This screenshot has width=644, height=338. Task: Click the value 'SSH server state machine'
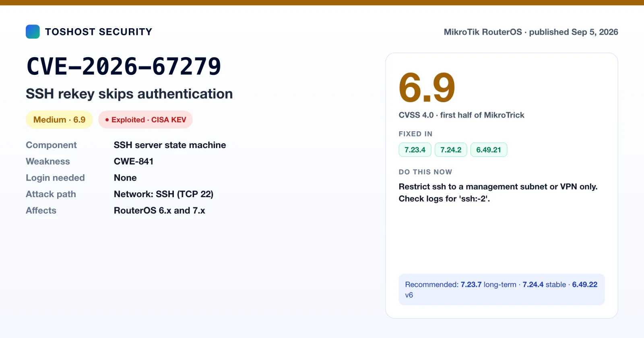click(170, 145)
